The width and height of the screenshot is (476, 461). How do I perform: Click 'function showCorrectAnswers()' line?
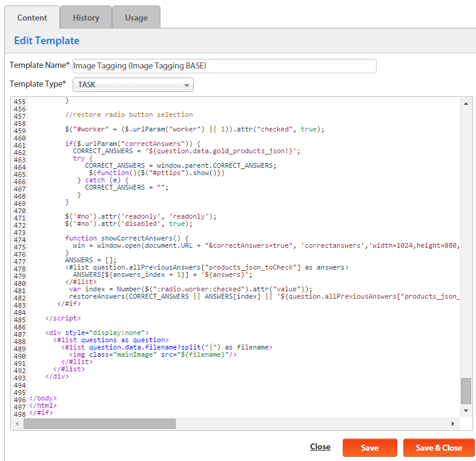click(x=127, y=238)
